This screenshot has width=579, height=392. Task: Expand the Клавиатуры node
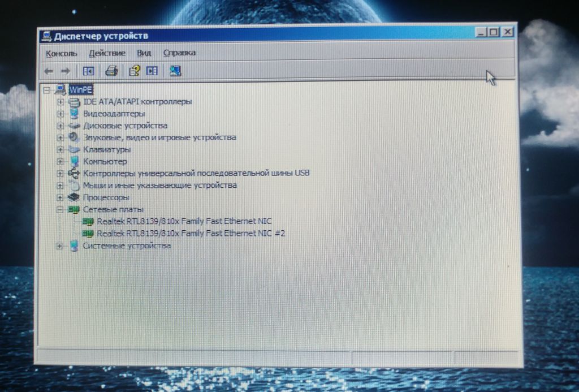pos(60,150)
